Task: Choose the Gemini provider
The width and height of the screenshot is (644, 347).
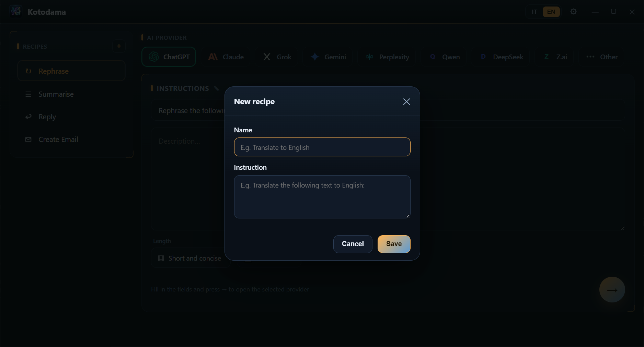Action: (329, 57)
